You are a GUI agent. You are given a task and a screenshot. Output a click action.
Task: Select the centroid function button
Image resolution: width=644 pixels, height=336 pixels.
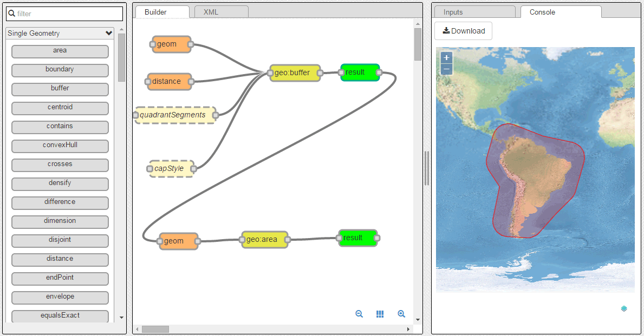tap(60, 108)
